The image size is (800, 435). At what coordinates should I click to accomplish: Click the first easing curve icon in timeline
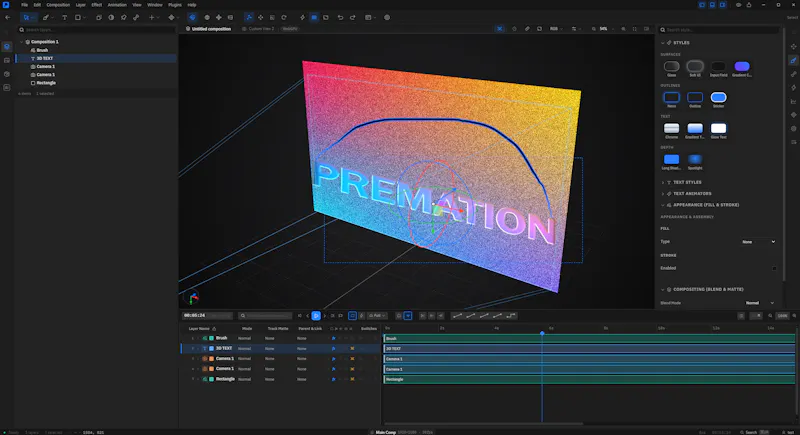pos(458,316)
